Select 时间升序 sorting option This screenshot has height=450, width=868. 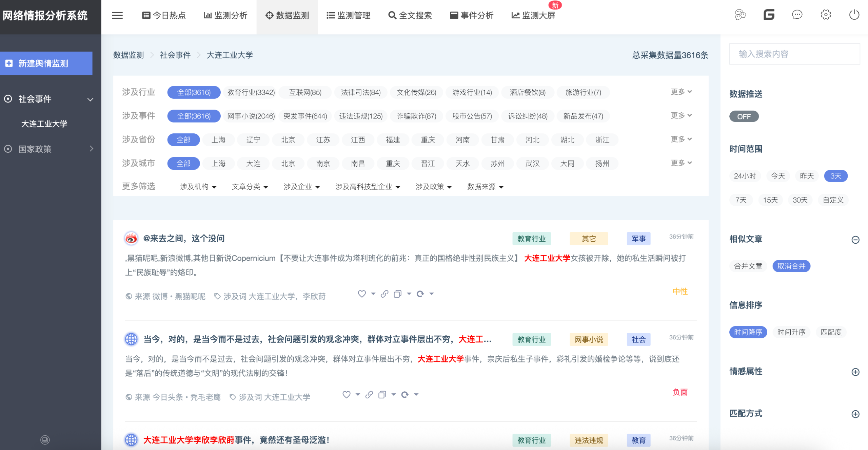(x=791, y=332)
